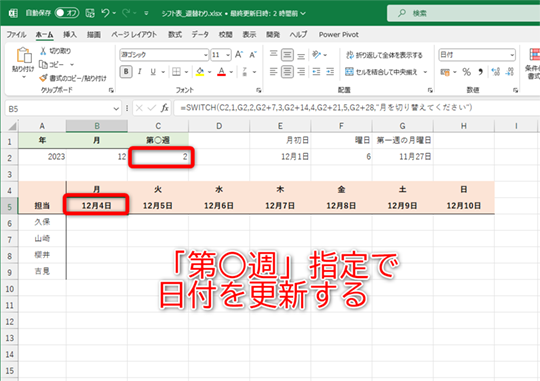
Task: Open the font group dialog launcher
Action: click(x=258, y=90)
